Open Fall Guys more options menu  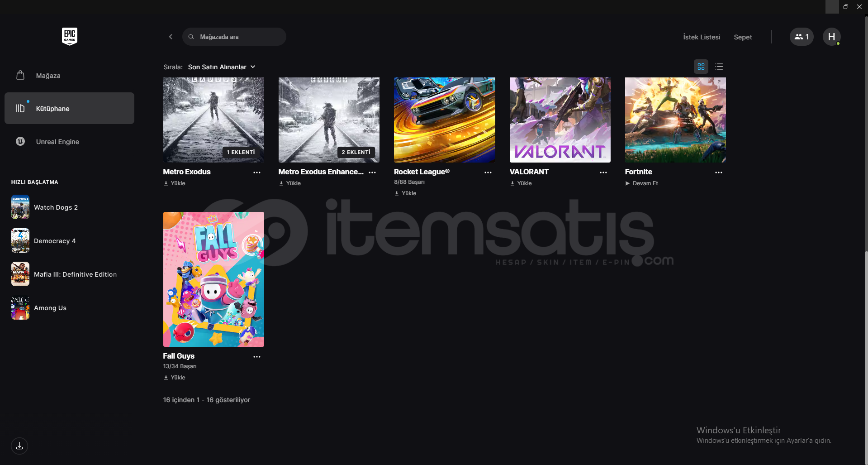tap(257, 357)
